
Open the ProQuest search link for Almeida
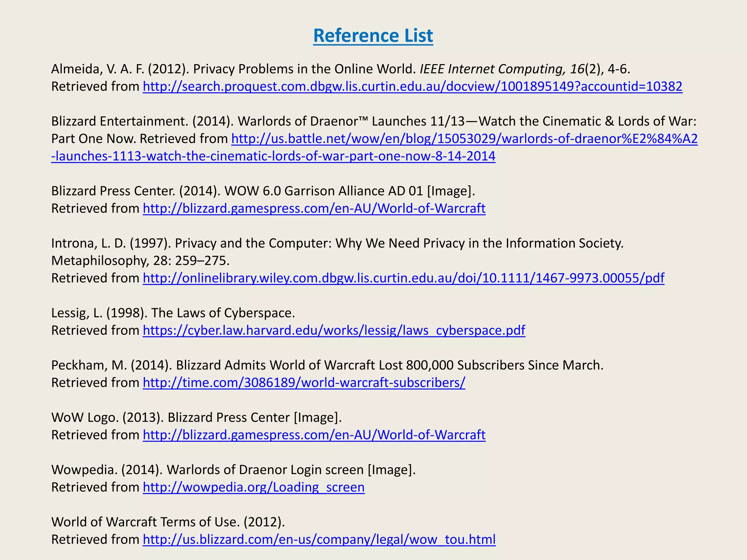[x=413, y=86]
